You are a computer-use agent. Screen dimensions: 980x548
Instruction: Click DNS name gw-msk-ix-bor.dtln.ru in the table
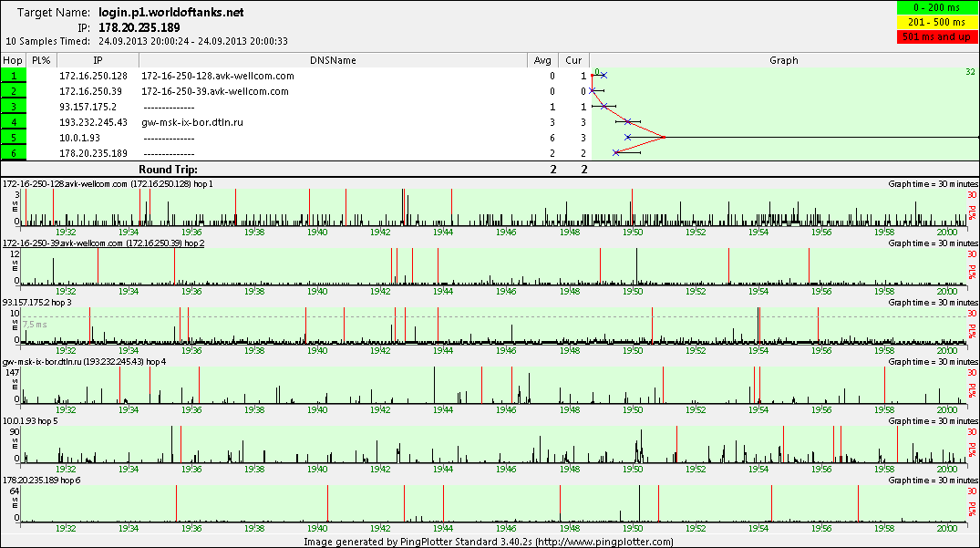[191, 122]
